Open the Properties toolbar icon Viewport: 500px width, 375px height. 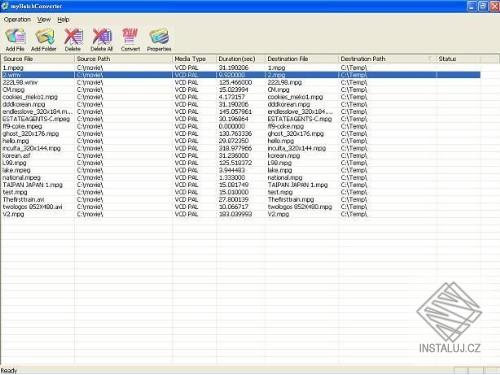159,40
